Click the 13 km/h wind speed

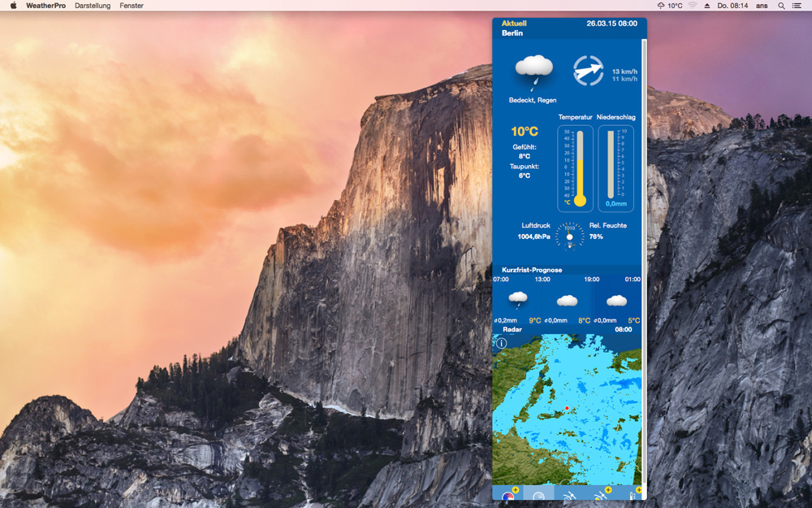click(624, 72)
